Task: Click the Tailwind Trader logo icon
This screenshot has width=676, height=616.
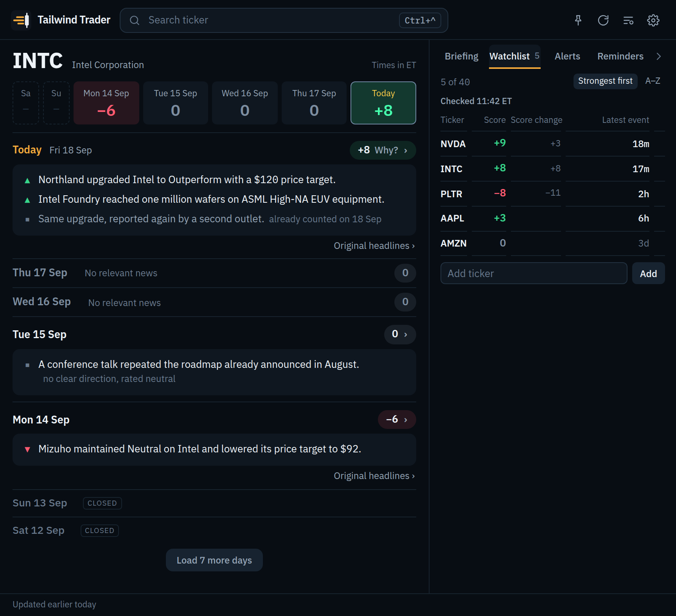Action: 21,20
